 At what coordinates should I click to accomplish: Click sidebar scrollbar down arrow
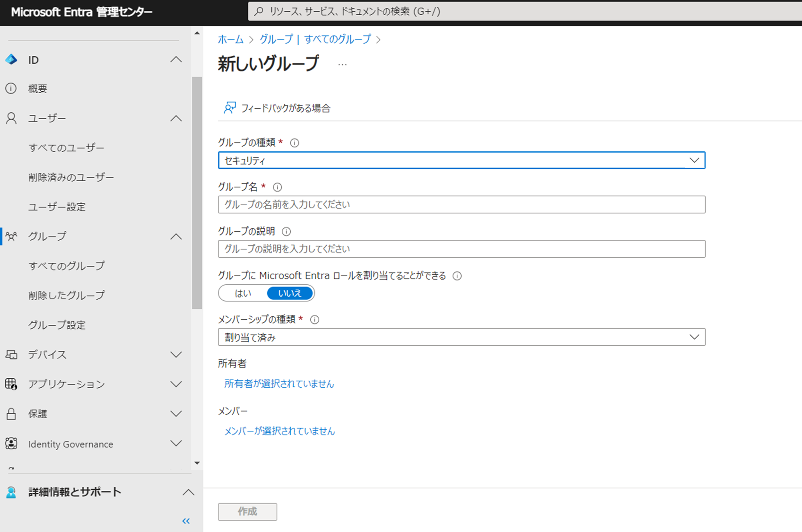click(197, 463)
